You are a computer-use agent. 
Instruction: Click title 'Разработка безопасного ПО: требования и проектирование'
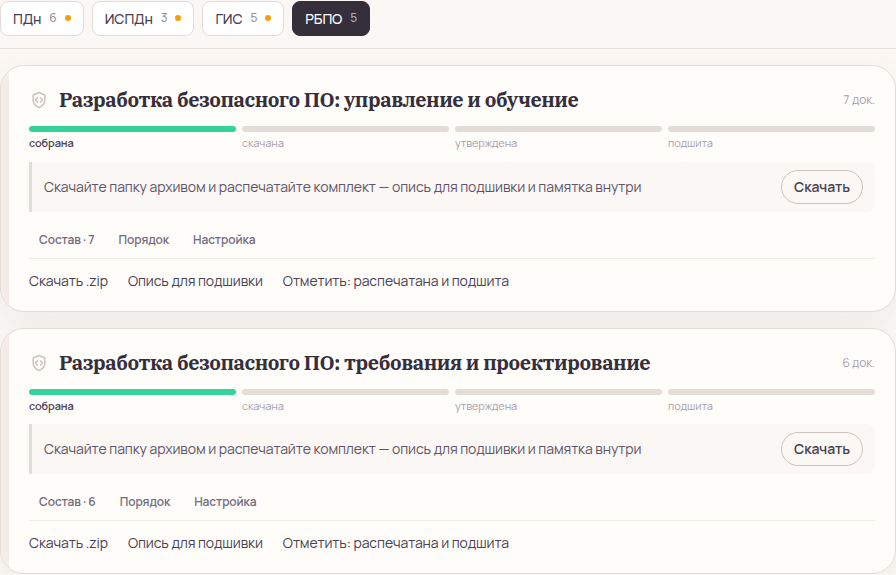click(355, 363)
